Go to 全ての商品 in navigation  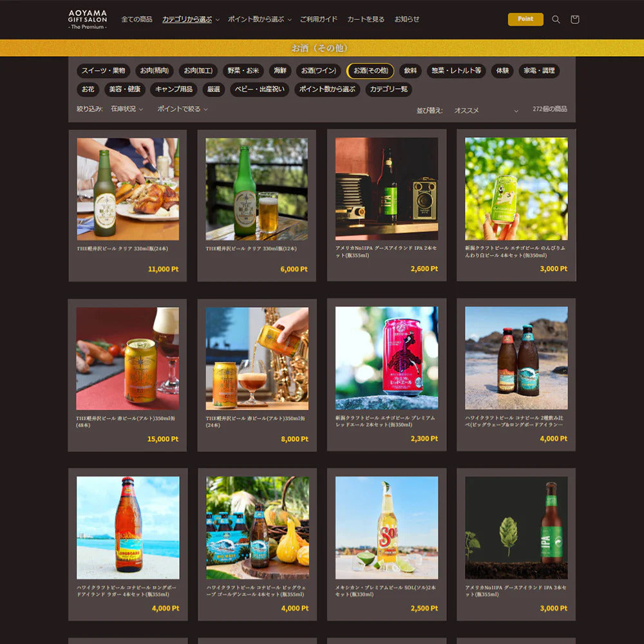[x=137, y=19]
